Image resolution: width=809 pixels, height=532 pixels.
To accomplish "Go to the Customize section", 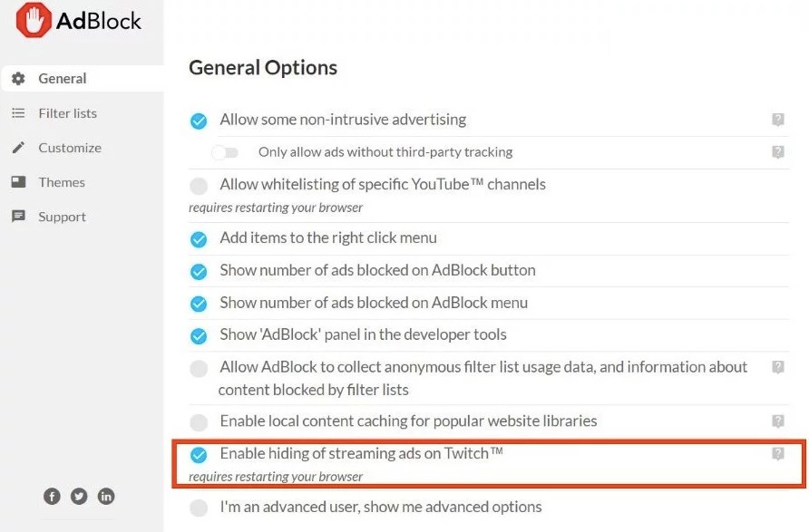I will (69, 148).
